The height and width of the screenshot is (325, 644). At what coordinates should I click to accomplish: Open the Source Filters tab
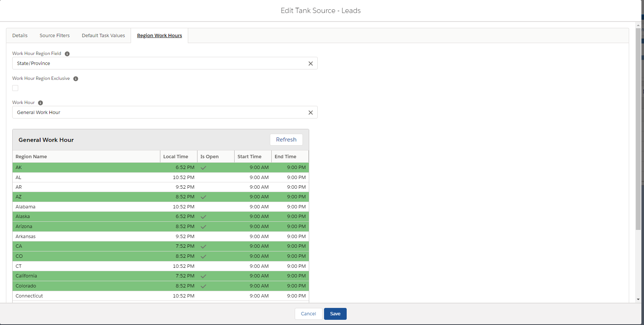(55, 36)
